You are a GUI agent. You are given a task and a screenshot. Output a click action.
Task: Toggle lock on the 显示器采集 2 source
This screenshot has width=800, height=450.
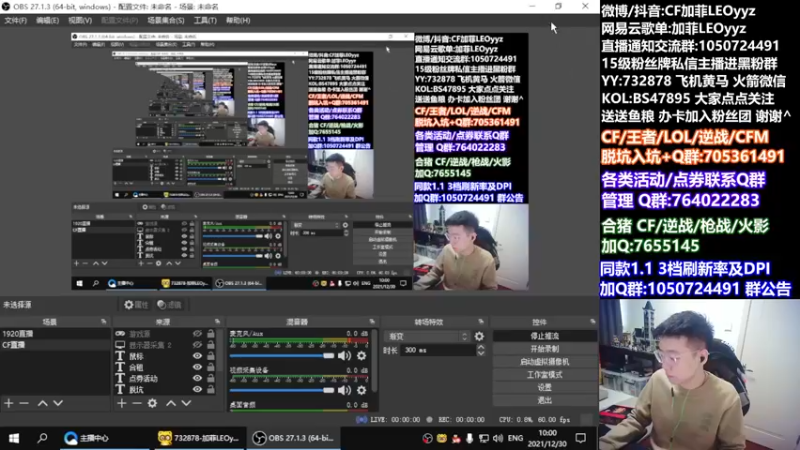click(211, 345)
